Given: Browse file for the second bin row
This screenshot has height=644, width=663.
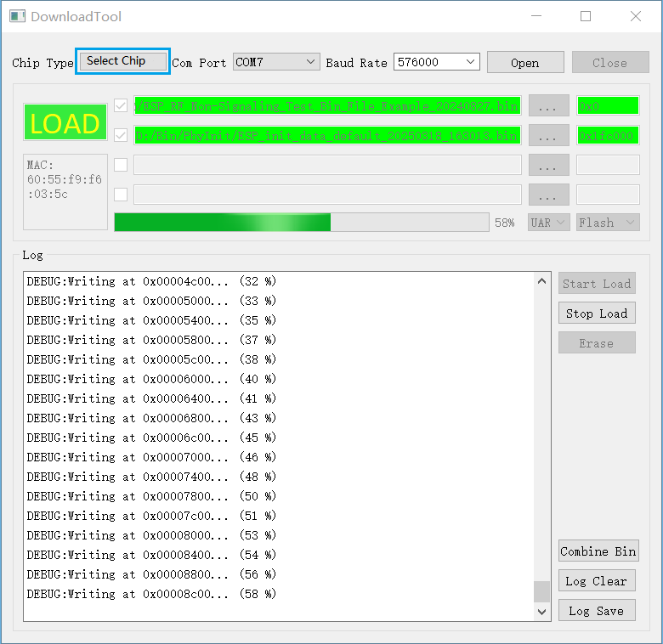Looking at the screenshot, I should tap(548, 136).
